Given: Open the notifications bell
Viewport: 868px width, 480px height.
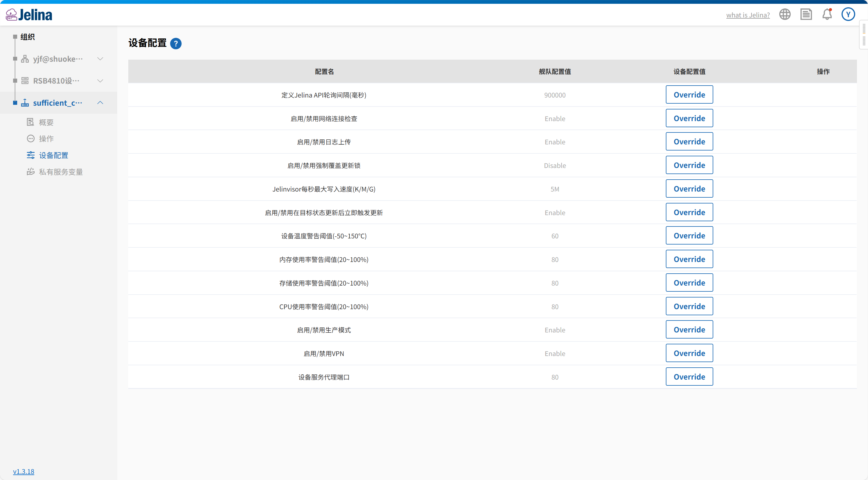Looking at the screenshot, I should [827, 15].
